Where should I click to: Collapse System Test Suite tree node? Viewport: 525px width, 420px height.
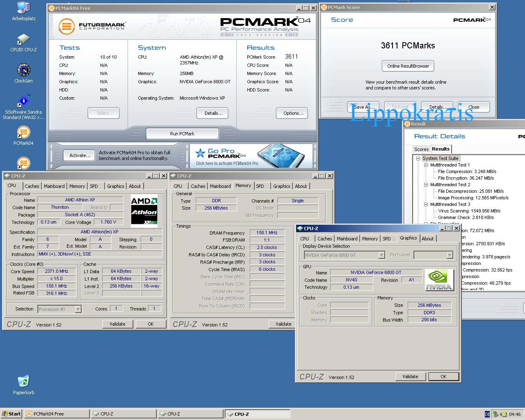click(x=418, y=158)
